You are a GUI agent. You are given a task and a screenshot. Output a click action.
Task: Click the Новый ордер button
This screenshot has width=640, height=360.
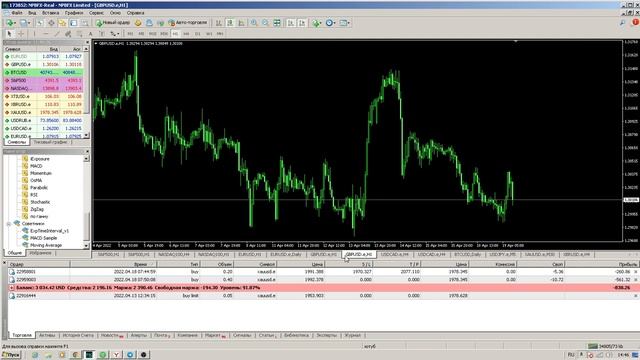pos(113,23)
